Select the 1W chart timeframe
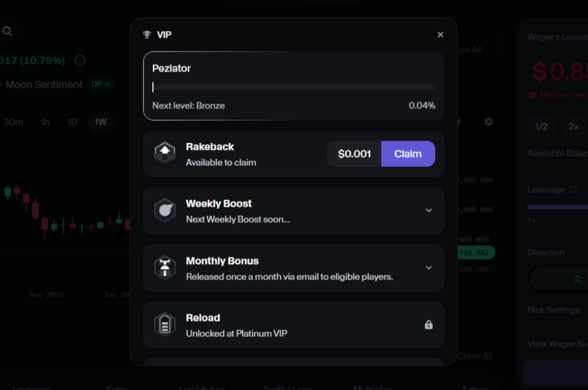 (100, 122)
